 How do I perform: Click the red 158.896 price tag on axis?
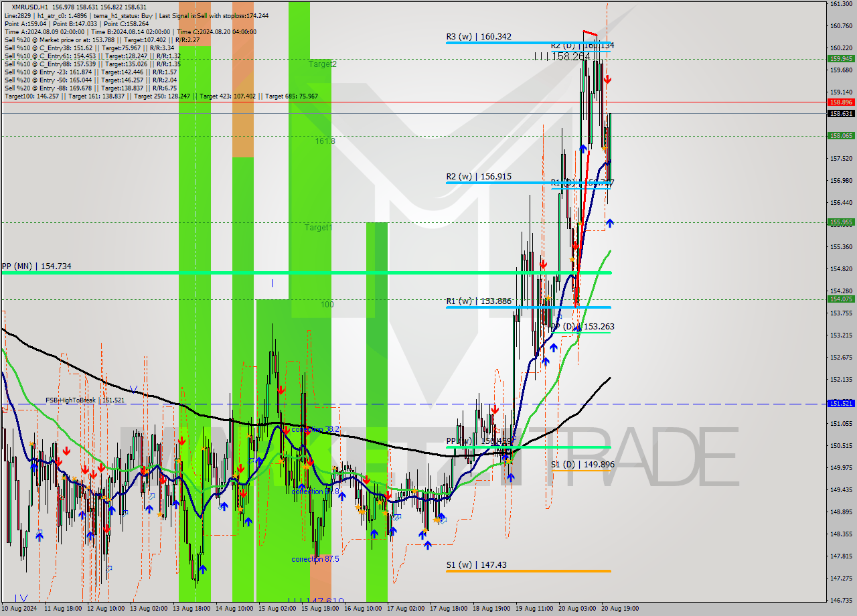click(x=841, y=102)
